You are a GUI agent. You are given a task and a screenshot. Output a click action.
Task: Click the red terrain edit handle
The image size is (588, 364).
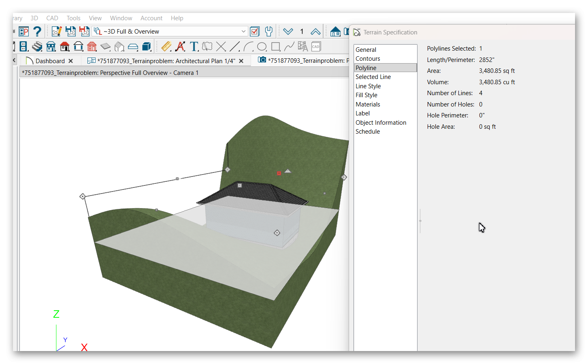(x=279, y=173)
